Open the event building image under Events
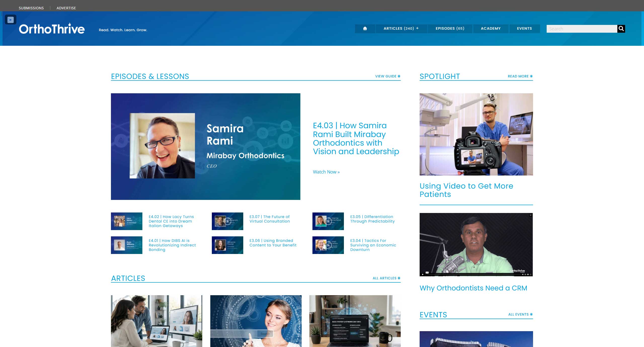 (476, 339)
